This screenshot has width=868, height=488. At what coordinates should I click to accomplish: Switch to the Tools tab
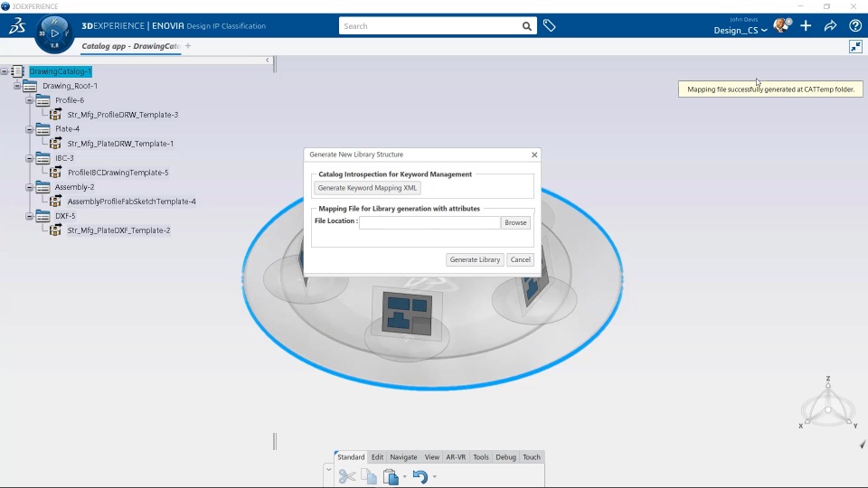pos(480,457)
